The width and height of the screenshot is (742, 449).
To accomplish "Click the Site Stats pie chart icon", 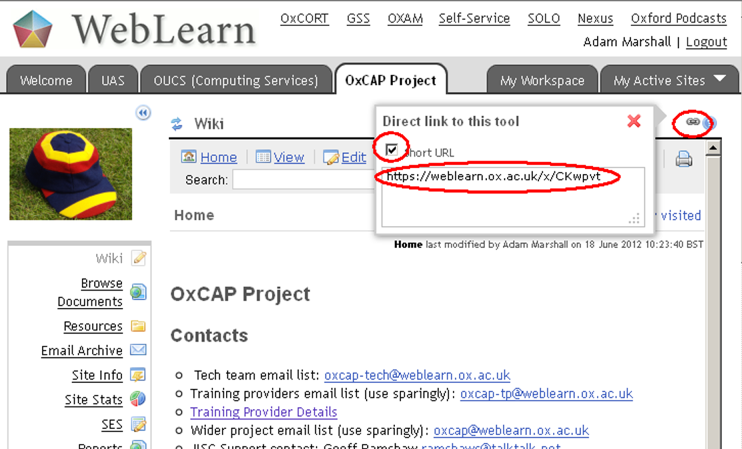I will [138, 399].
